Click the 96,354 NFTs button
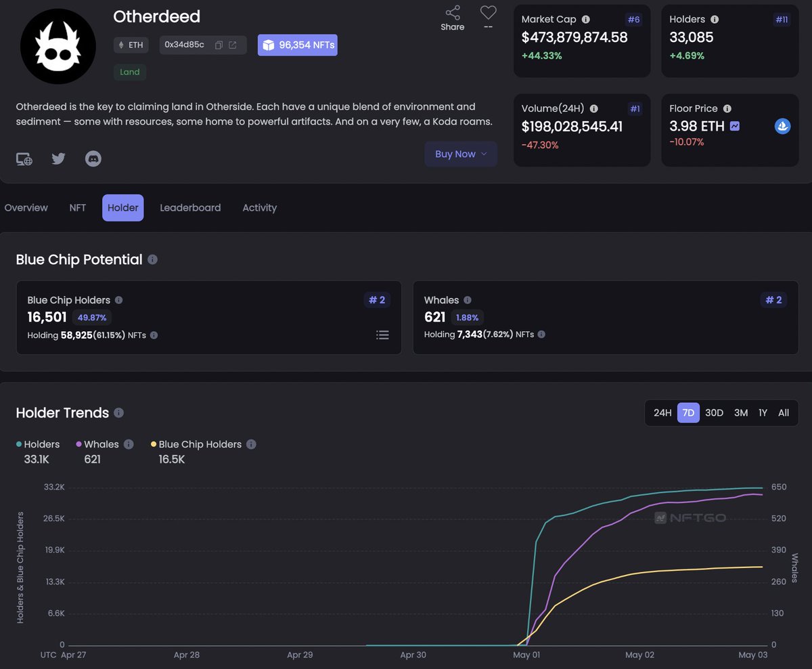Screen dimensions: 812x669 [x=298, y=45]
